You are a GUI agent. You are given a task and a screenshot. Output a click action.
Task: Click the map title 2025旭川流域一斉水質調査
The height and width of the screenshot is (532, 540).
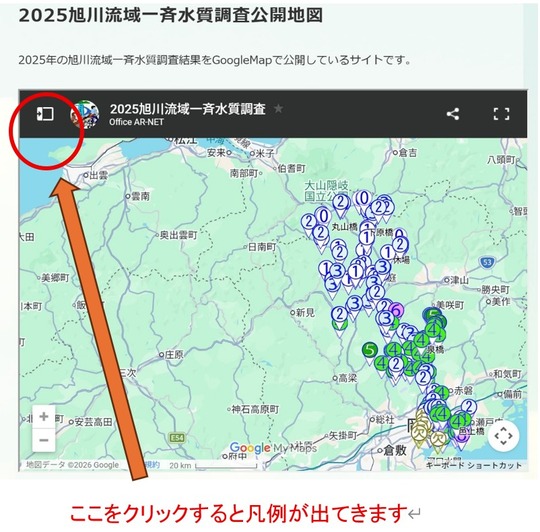(x=188, y=109)
